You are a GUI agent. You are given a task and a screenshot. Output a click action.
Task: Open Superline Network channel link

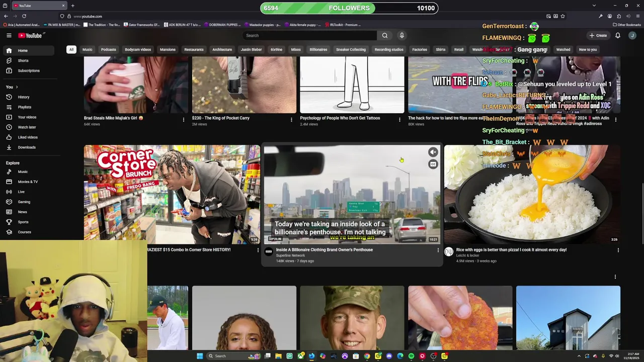click(x=290, y=255)
